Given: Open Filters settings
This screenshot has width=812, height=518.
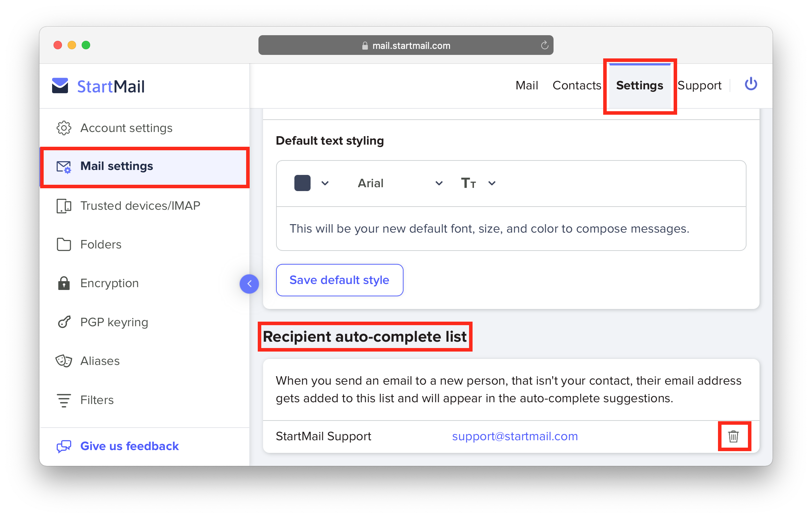Looking at the screenshot, I should (145, 400).
